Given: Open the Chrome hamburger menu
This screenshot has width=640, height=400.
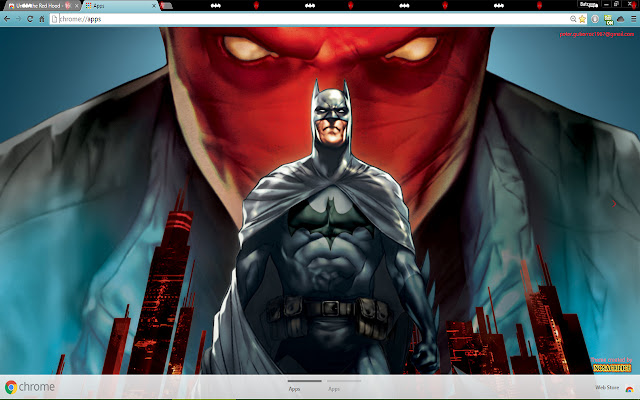Looking at the screenshot, I should (633, 19).
